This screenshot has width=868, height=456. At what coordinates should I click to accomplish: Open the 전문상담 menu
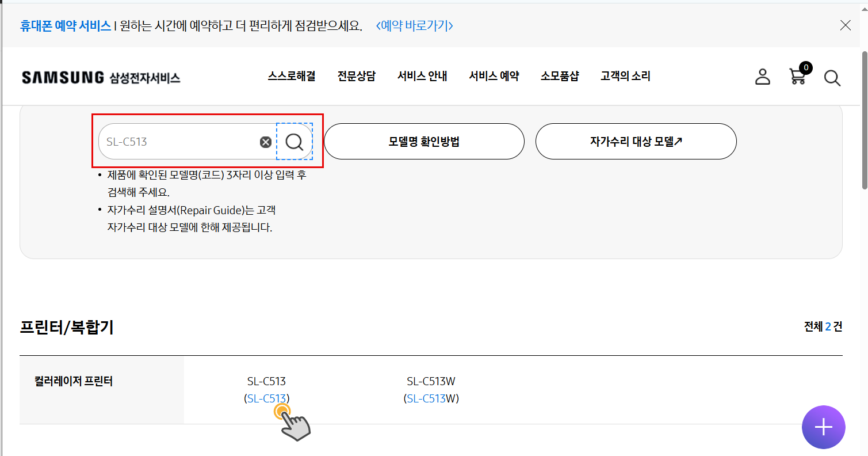coord(357,76)
